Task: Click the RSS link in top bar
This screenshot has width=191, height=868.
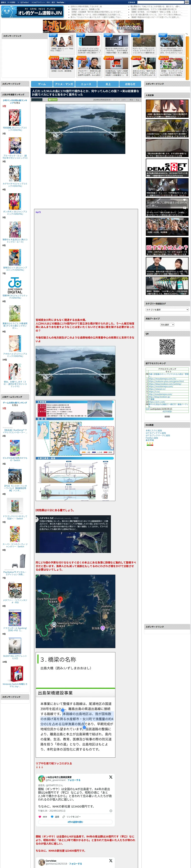Action: (48, 2)
